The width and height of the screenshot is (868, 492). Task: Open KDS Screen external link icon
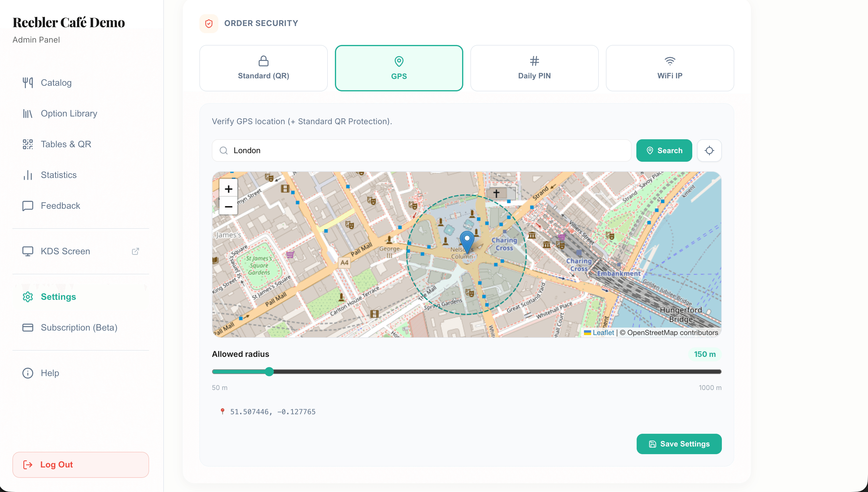tap(135, 251)
